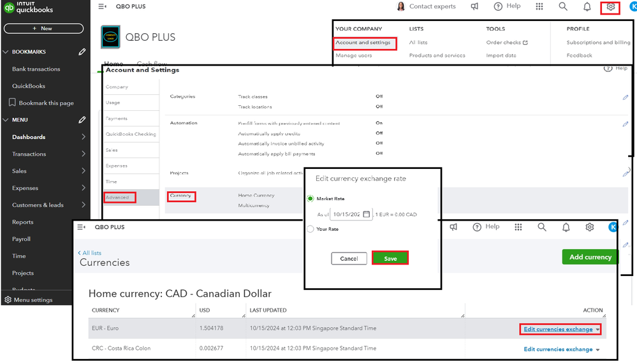This screenshot has height=364, width=637.
Task: Expand the Transactions submenu arrow
Action: pos(84,154)
